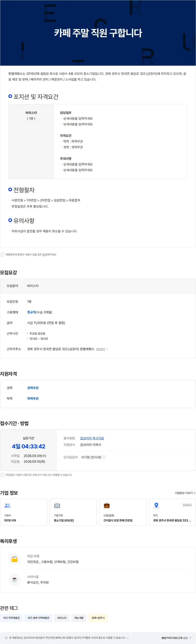Expand the plus icon beside 서기정 (인사과)
Image resolution: width=196 pixels, height=644 pixels.
pos(104,457)
